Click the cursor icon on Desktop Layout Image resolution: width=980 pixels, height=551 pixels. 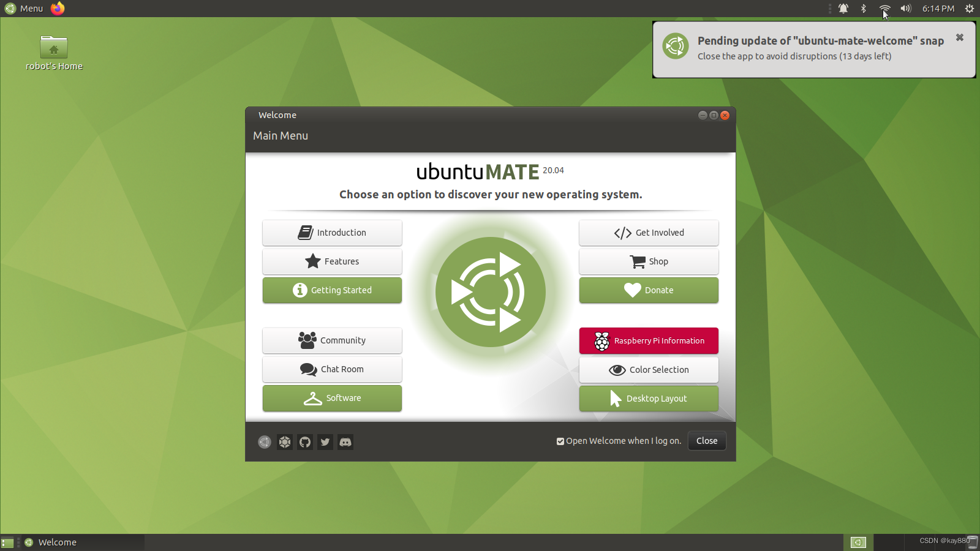(616, 399)
